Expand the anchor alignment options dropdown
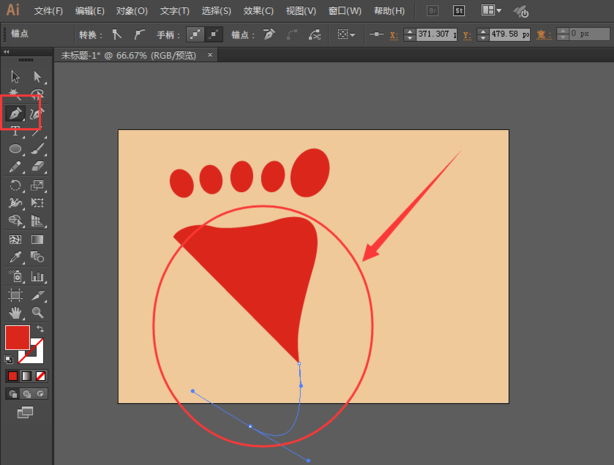614x465 pixels. tap(346, 33)
